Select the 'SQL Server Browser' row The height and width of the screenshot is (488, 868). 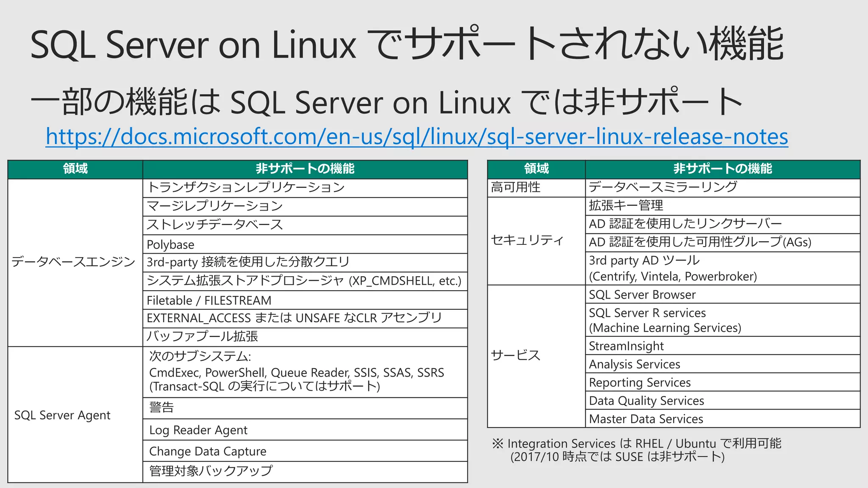[723, 294]
